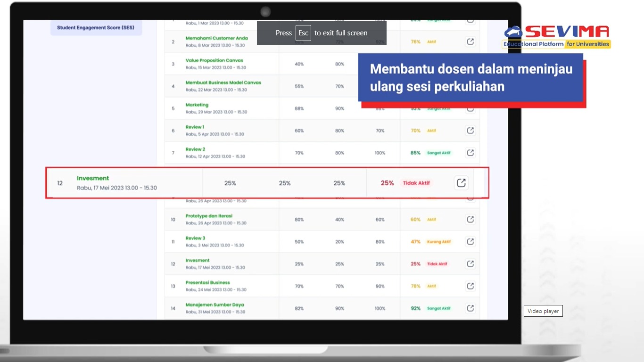The height and width of the screenshot is (362, 644).
Task: Open the external link for Memahami Customer Anda
Action: [470, 41]
